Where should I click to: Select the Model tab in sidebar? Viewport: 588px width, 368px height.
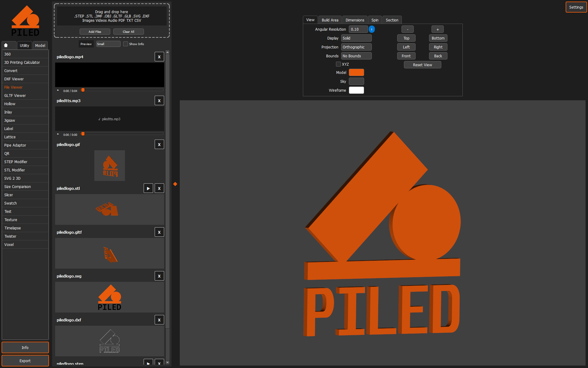(x=40, y=45)
